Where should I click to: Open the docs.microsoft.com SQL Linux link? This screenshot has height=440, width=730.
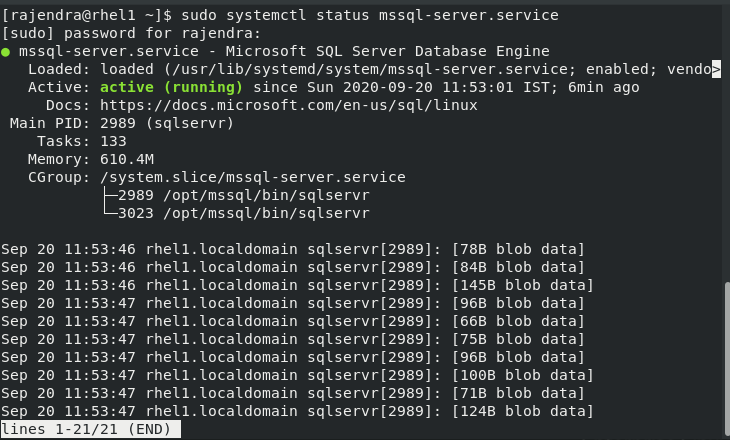(x=288, y=105)
